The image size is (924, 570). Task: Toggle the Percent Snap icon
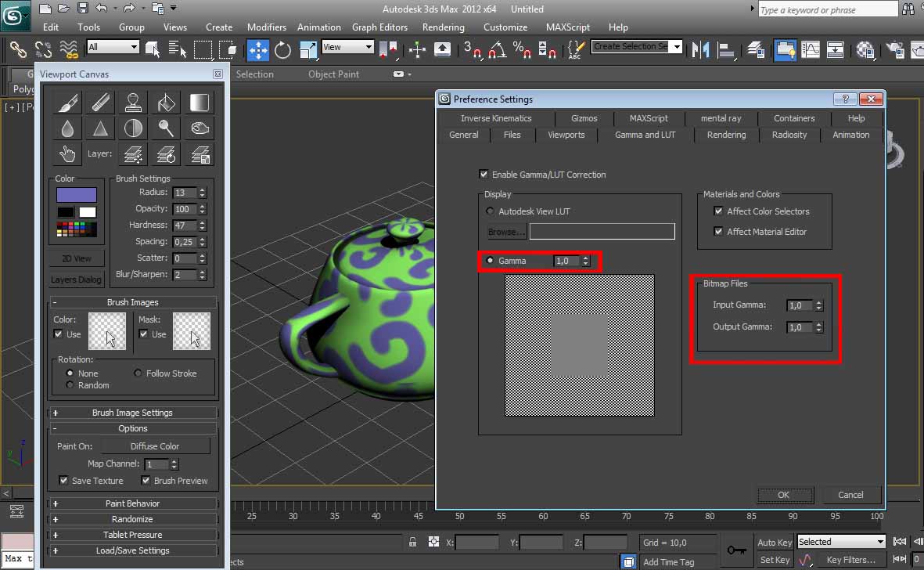(x=522, y=49)
